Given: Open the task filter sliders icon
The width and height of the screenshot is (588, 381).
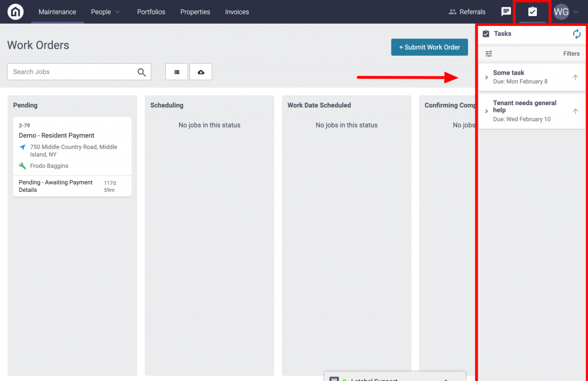Looking at the screenshot, I should [489, 53].
